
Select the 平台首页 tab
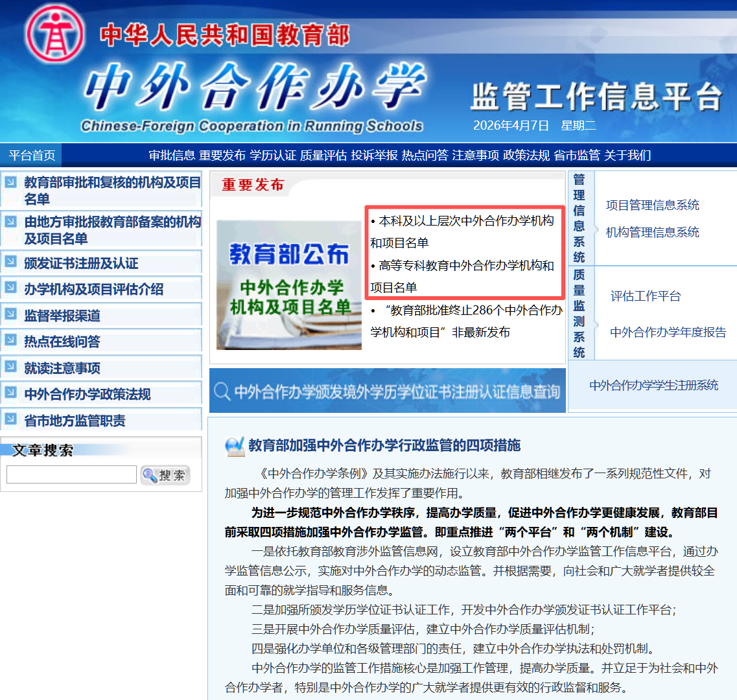(x=30, y=156)
